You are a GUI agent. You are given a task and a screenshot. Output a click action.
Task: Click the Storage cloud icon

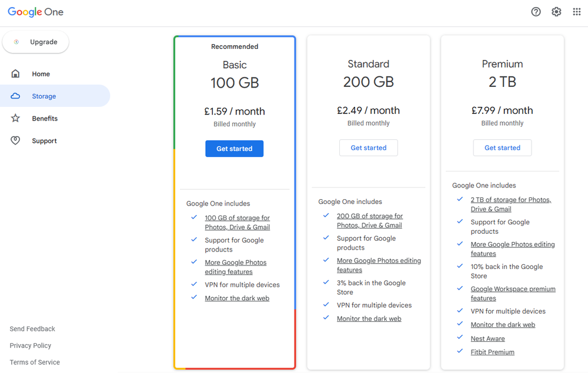16,96
